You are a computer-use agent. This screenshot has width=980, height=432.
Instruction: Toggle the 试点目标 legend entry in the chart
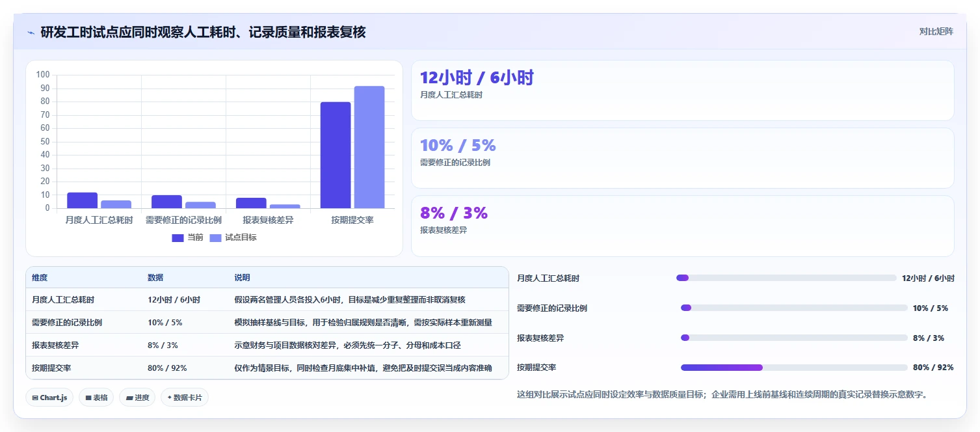click(x=233, y=237)
